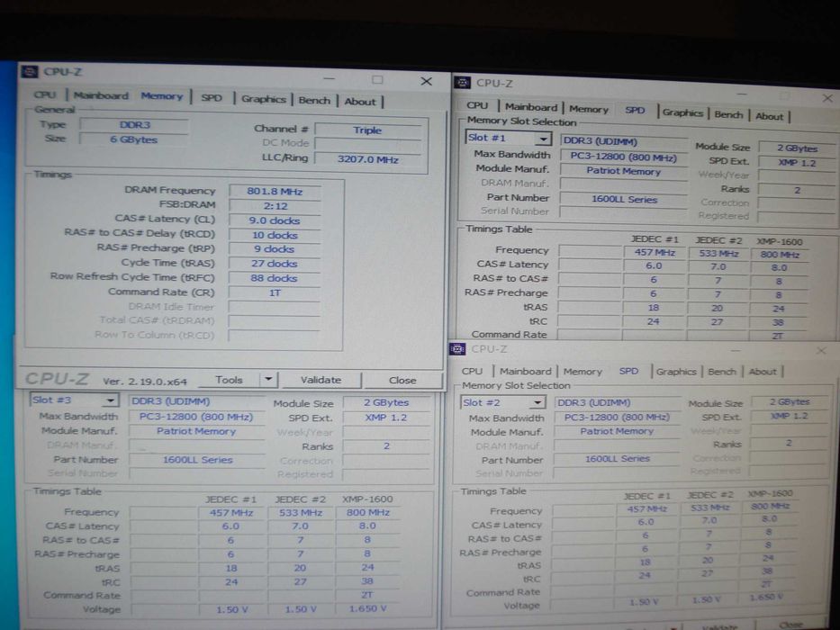Screen dimensions: 840x630
Task: Expand the Tools dropdown arrow
Action: click(x=268, y=379)
